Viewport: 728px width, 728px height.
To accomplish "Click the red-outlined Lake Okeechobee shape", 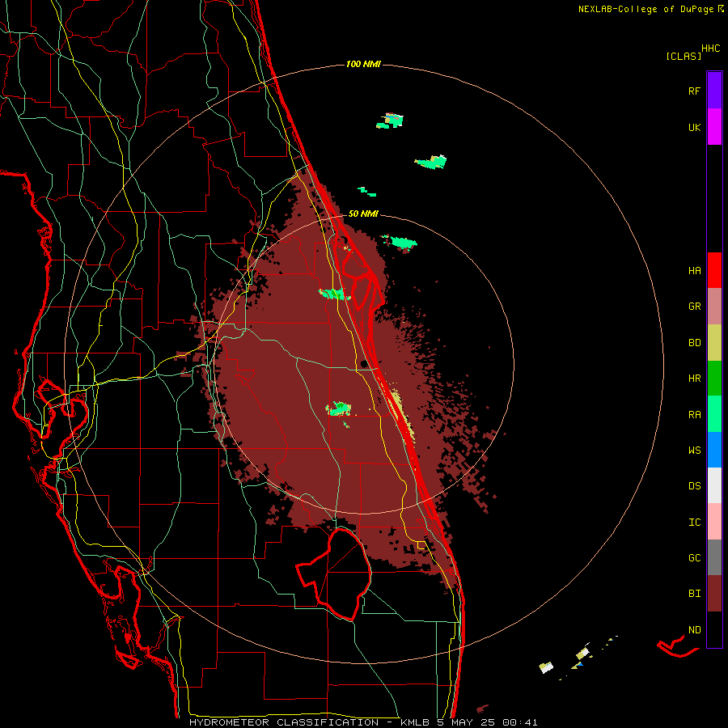I will click(x=334, y=575).
